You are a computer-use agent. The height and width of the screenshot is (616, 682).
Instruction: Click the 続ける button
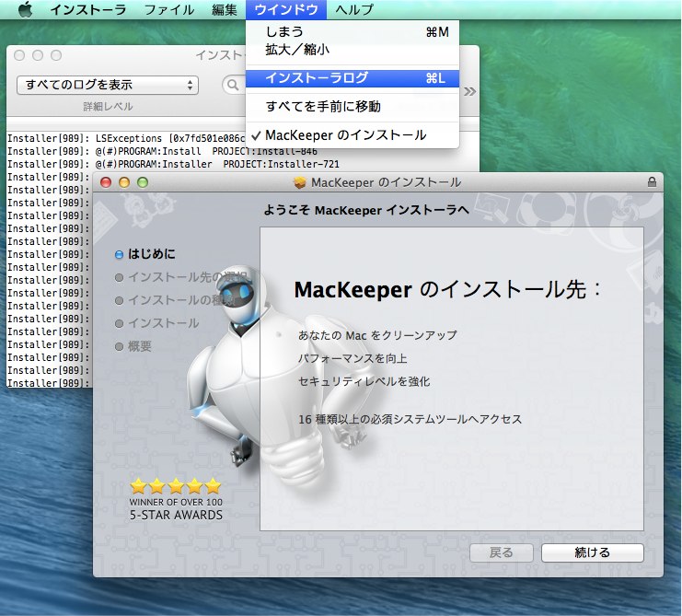click(593, 552)
